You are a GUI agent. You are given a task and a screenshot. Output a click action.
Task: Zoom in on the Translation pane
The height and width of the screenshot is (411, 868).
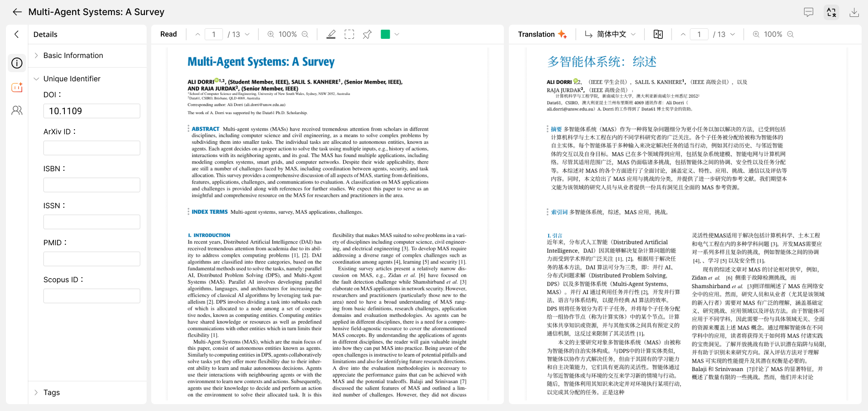tap(756, 34)
